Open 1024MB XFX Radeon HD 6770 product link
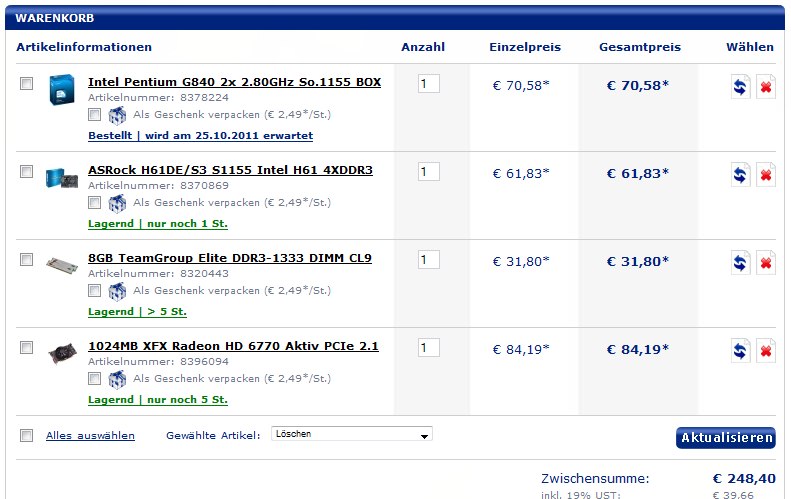The height and width of the screenshot is (499, 791). pyautogui.click(x=233, y=346)
